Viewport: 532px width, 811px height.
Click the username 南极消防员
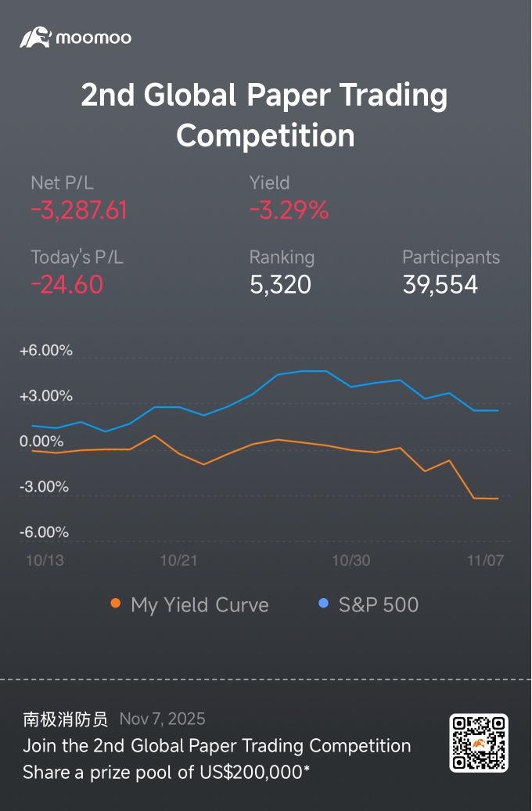click(x=66, y=719)
